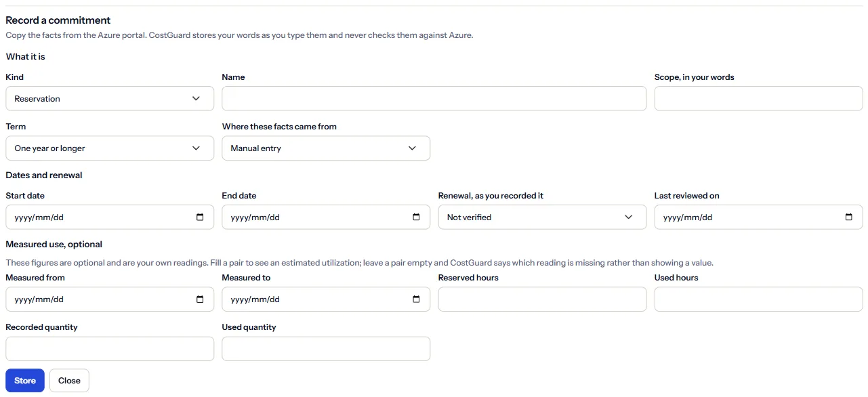Click the Dates and renewal section label
Image resolution: width=868 pixels, height=397 pixels.
pos(44,175)
